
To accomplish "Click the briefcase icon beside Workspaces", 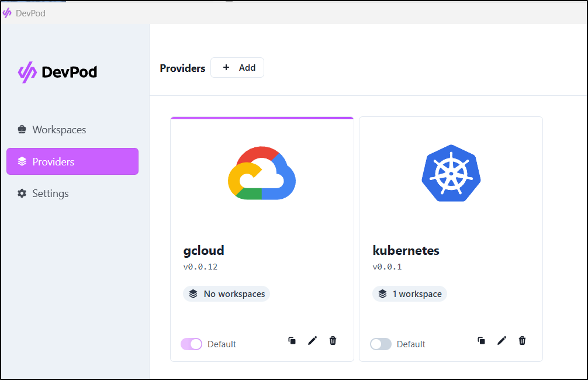I will [22, 129].
